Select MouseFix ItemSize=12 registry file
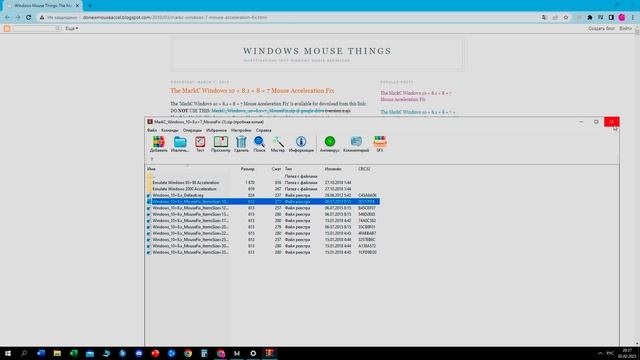The width and height of the screenshot is (640, 360). (x=263, y=208)
